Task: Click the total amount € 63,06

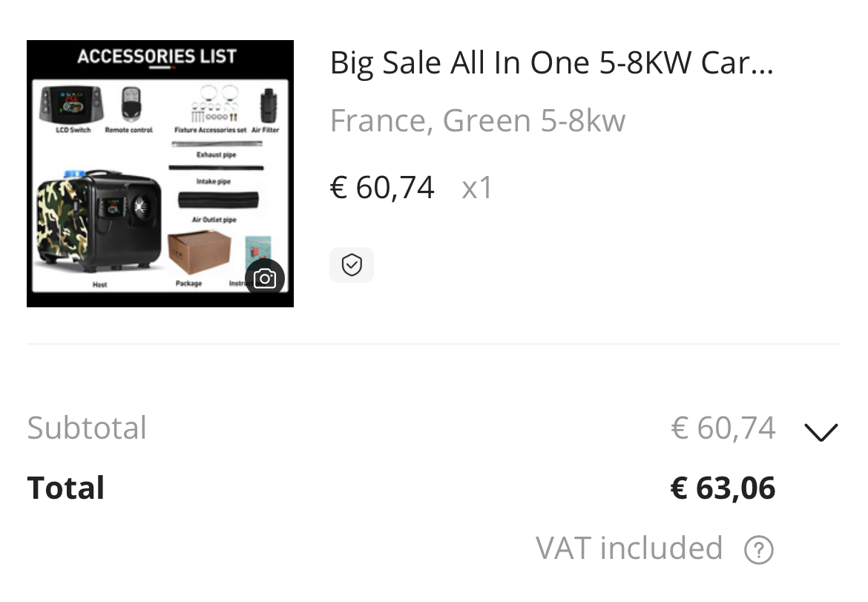Action: 723,488
